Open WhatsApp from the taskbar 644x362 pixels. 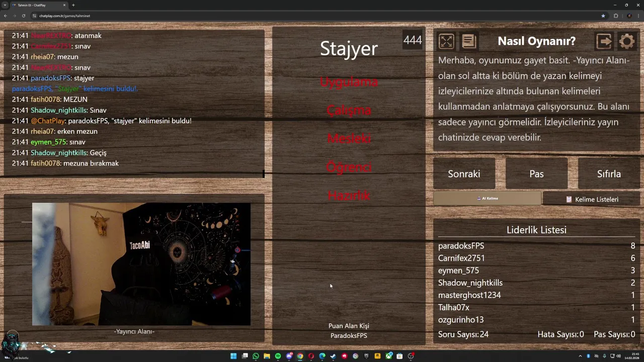tap(256, 356)
